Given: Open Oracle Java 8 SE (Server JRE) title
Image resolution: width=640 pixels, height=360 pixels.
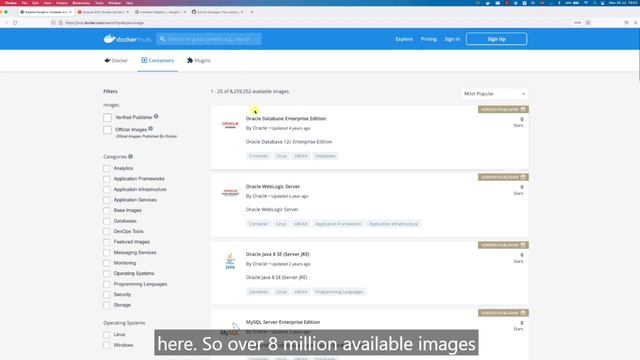Looking at the screenshot, I should 278,254.
